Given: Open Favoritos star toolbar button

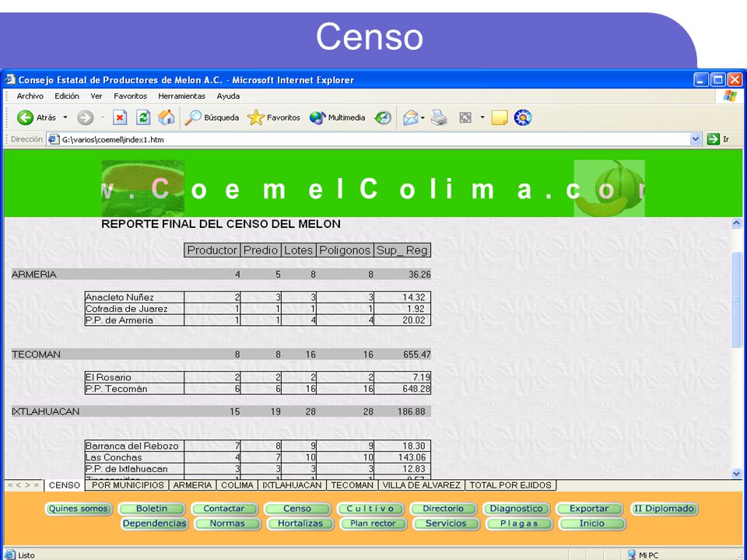Looking at the screenshot, I should point(274,117).
